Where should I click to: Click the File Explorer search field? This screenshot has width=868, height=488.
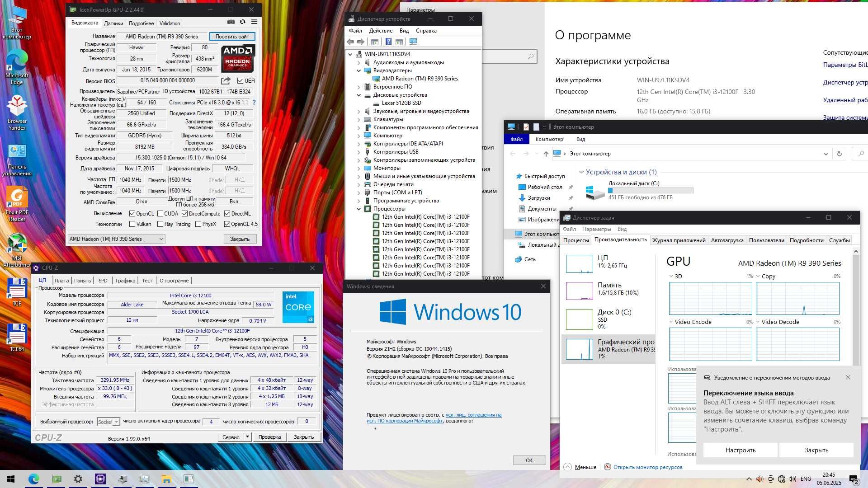[859, 154]
